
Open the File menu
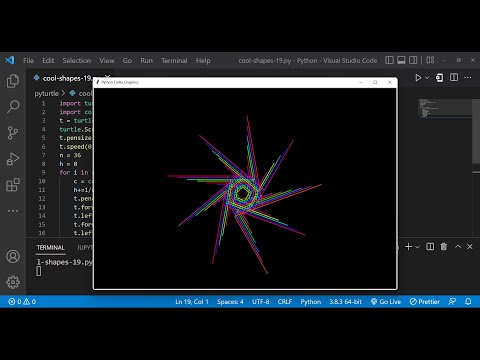[x=28, y=61]
